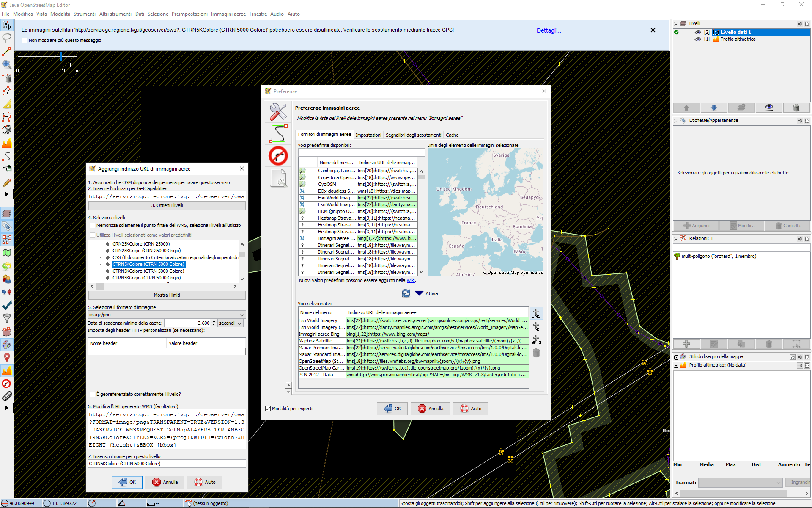The image size is (812, 508).
Task: Switch to Impostazioni tab
Action: click(x=368, y=135)
